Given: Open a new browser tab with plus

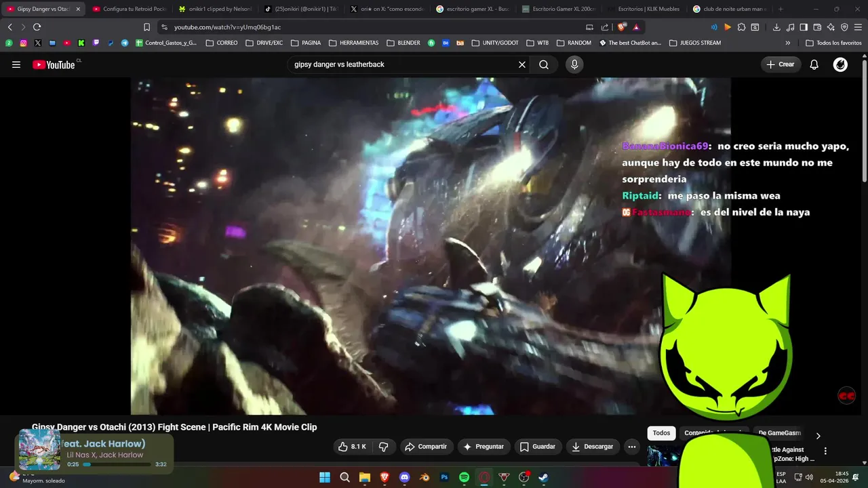Looking at the screenshot, I should [781, 9].
